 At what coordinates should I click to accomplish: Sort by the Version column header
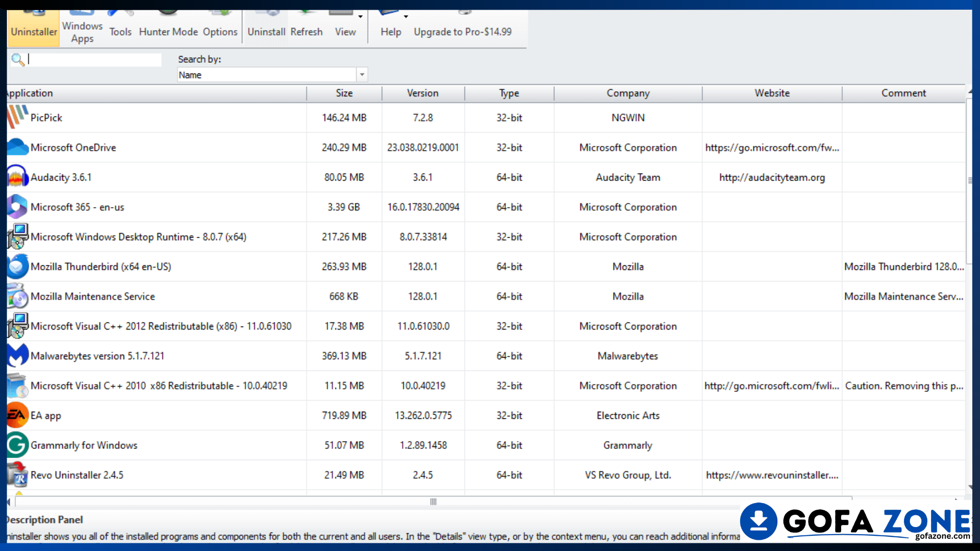423,93
